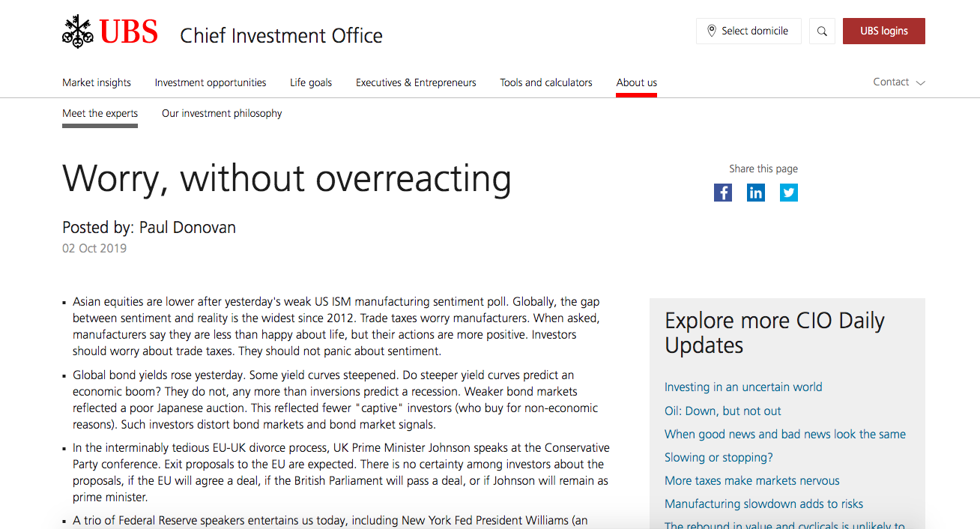The width and height of the screenshot is (980, 529).
Task: Open 'Oil: Down, but not out' link
Action: tap(723, 411)
